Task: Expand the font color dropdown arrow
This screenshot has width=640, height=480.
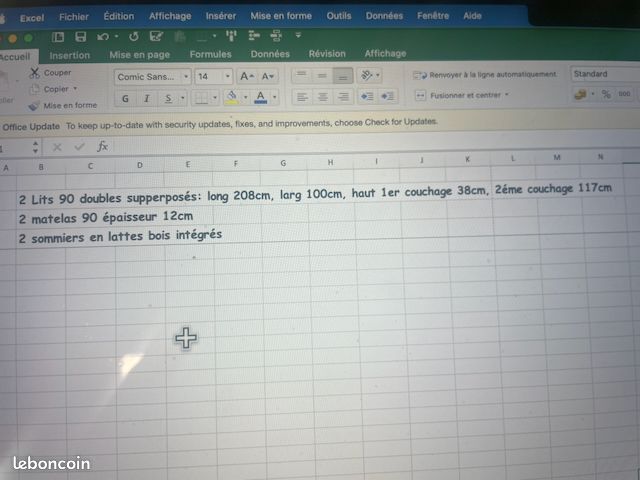Action: (274, 97)
